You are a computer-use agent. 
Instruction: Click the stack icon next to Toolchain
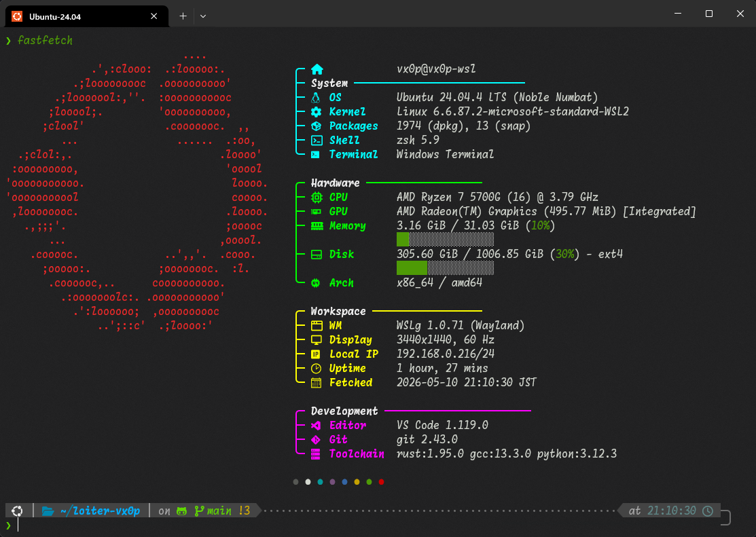(316, 454)
